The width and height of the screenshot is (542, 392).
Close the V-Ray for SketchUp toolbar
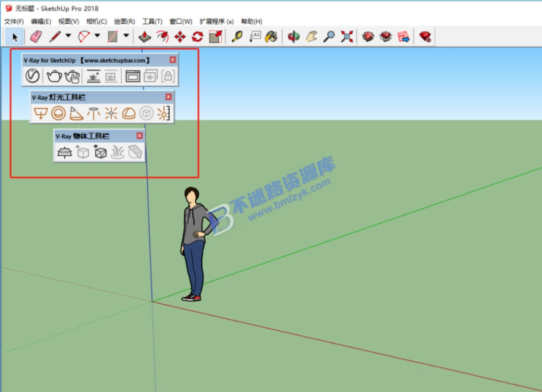pos(173,60)
